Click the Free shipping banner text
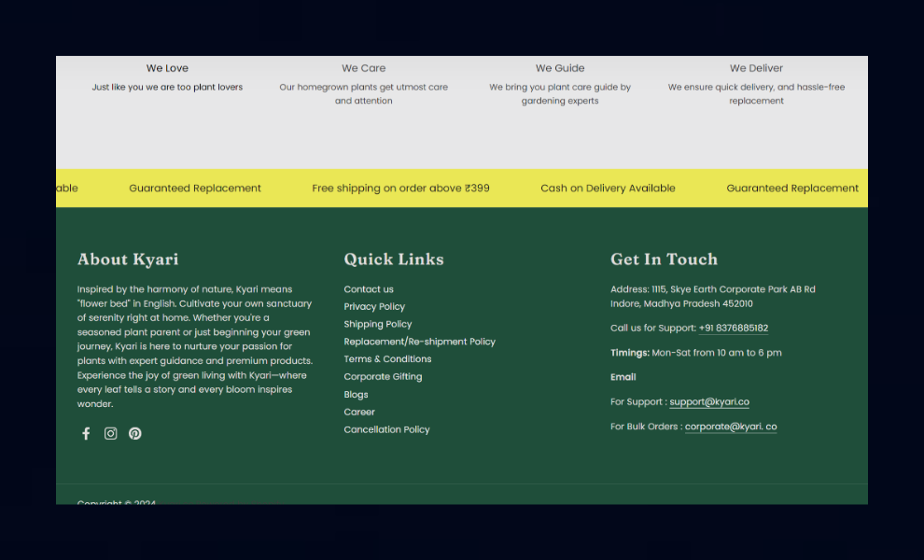The width and height of the screenshot is (924, 560). (x=400, y=188)
